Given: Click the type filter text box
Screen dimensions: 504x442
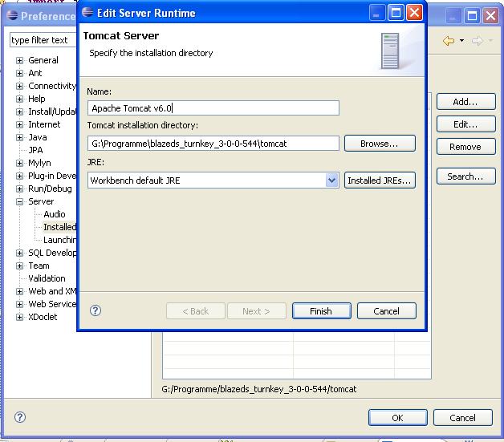Looking at the screenshot, I should click(43, 40).
